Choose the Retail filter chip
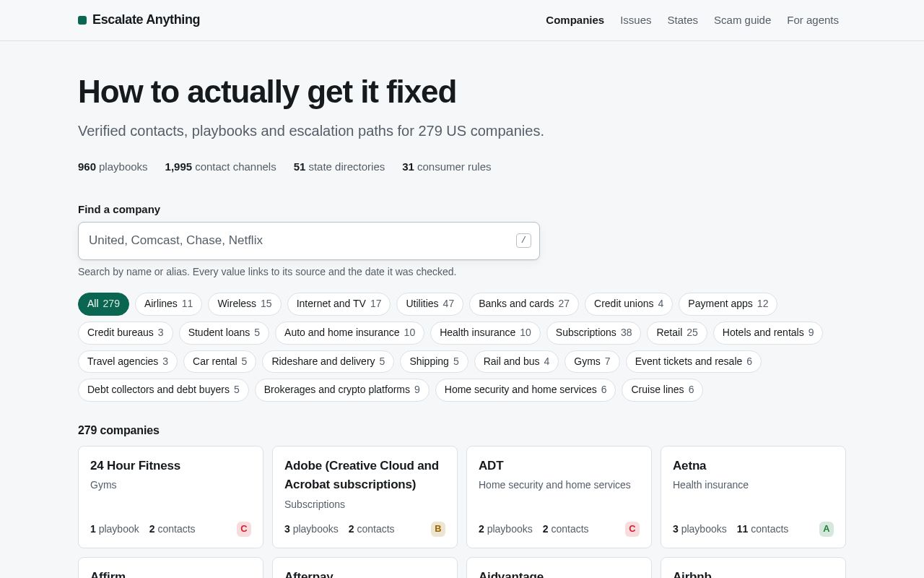924x578 pixels. click(x=677, y=333)
